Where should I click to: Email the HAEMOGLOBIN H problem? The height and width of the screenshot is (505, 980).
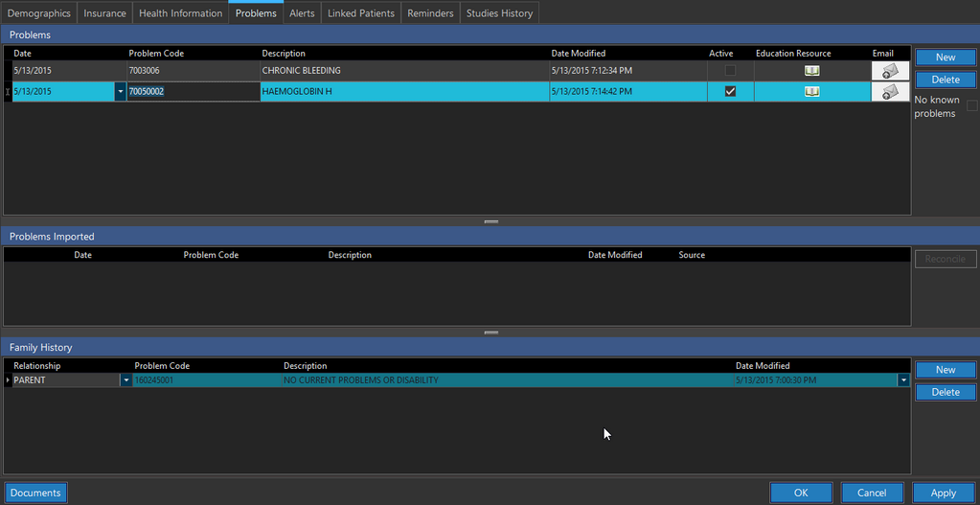pos(891,92)
